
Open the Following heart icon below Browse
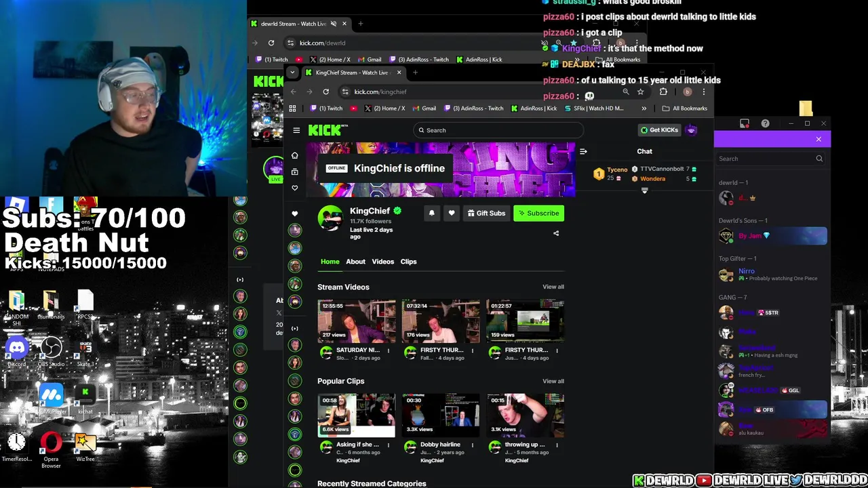(x=294, y=188)
